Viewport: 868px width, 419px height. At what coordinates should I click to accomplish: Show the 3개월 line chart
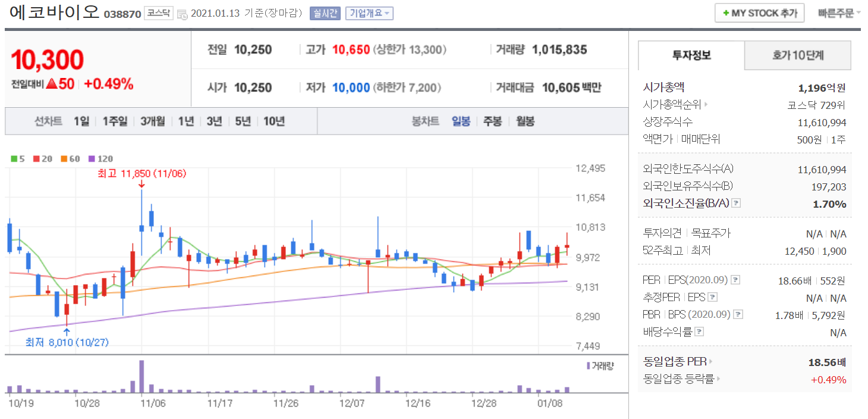point(153,121)
